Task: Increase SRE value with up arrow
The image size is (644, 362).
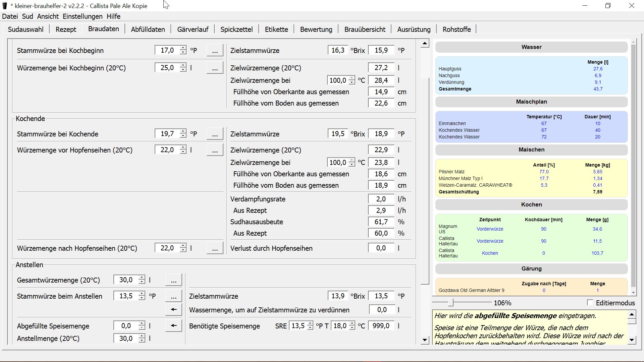Action: (x=310, y=323)
